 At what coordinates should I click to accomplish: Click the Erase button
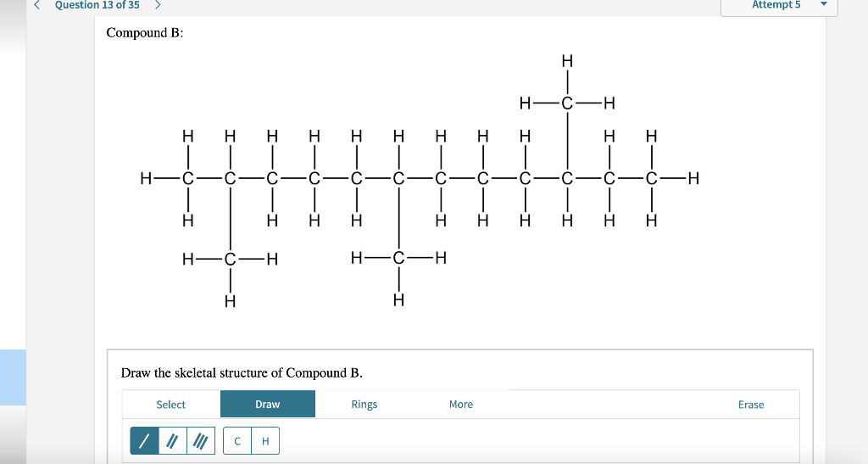tap(751, 405)
